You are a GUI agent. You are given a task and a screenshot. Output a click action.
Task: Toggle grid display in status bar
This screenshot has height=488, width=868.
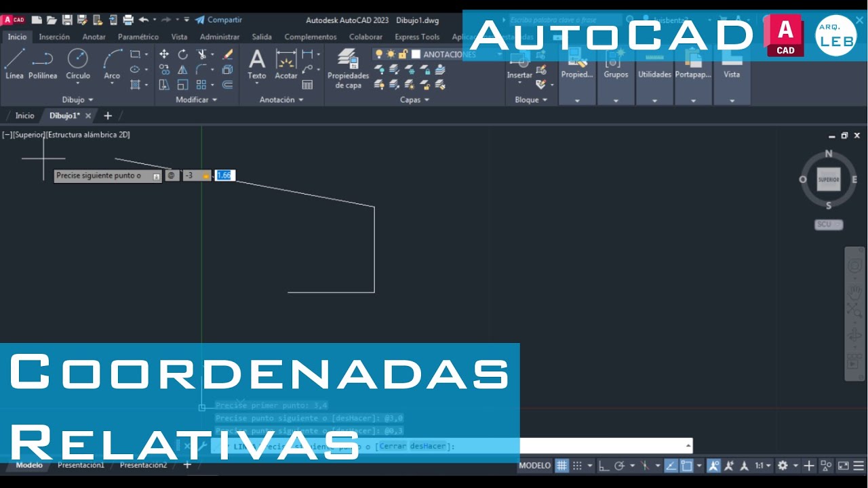click(561, 466)
